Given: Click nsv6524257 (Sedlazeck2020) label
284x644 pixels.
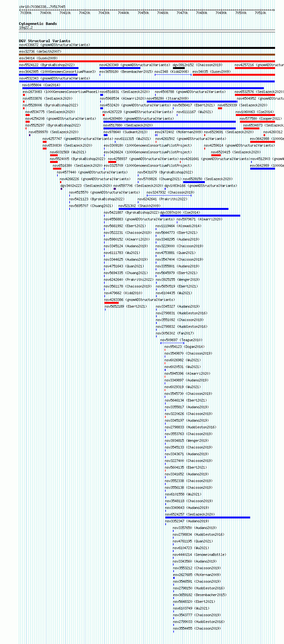Looking at the screenshot, I should click(190, 514).
